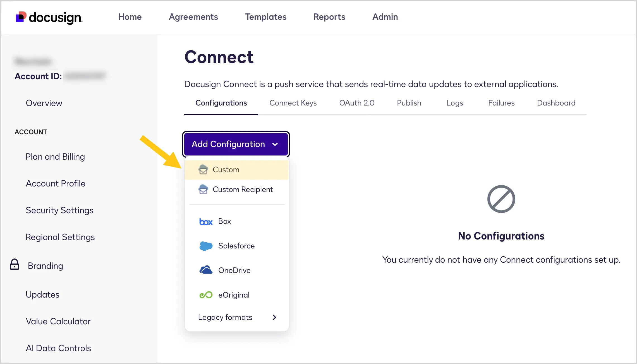Switch to the Dashboard tab
637x364 pixels.
[556, 103]
